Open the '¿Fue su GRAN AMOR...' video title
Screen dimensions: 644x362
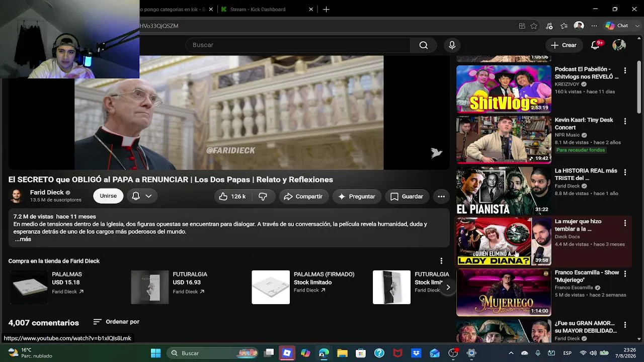point(586,327)
